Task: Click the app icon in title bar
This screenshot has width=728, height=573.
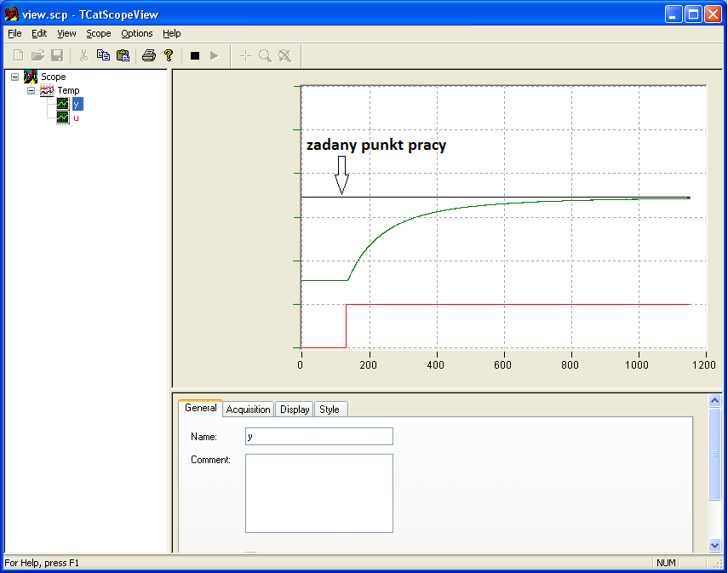Action: (x=12, y=14)
